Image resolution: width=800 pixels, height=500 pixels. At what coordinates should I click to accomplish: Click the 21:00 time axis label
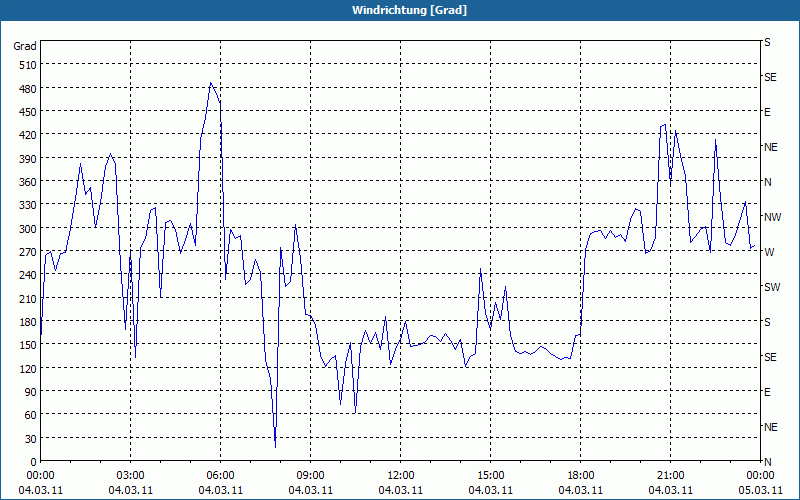pos(670,476)
